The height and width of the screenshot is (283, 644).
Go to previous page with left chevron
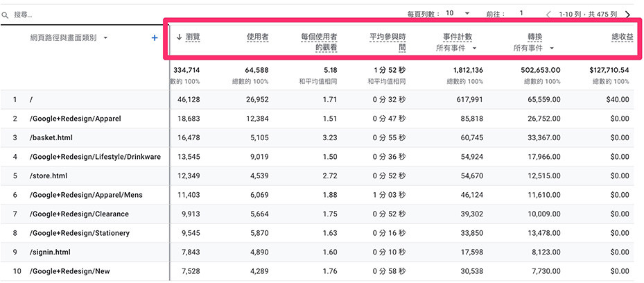point(549,15)
